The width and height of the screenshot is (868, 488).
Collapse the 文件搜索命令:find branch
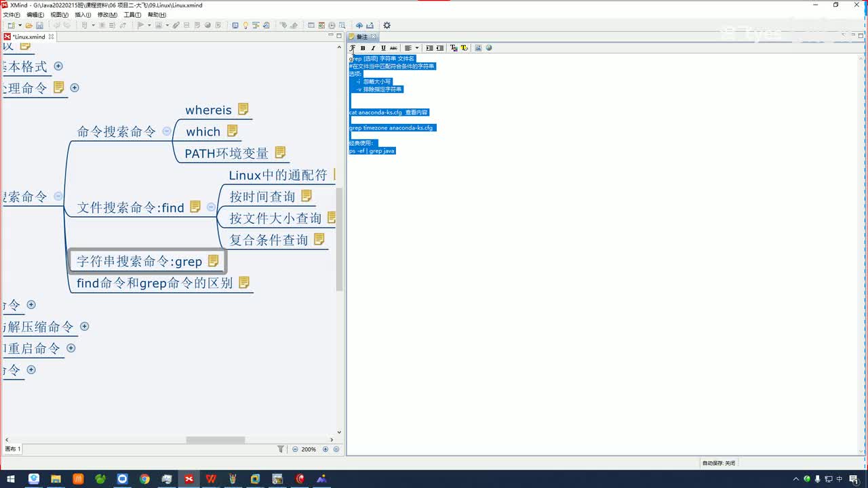click(211, 207)
